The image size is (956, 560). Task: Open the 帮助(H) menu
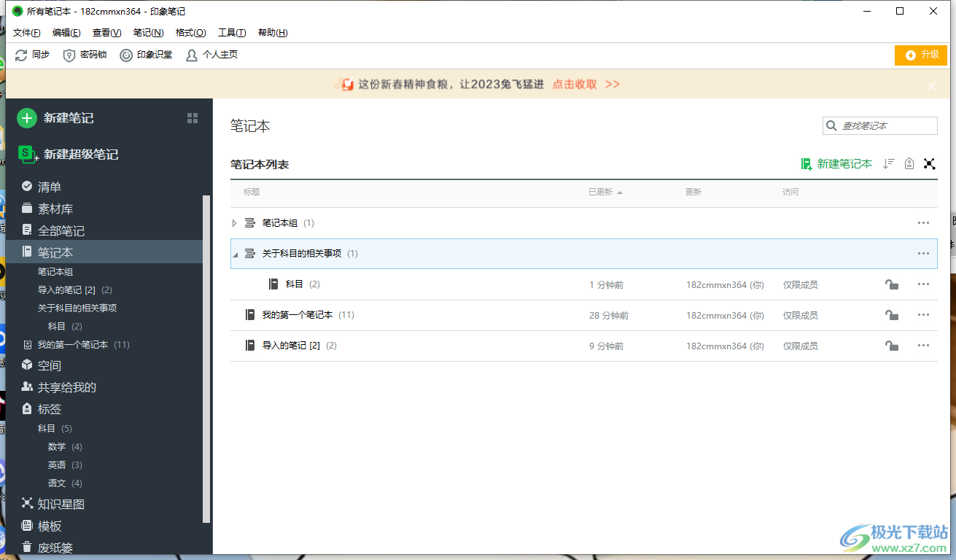pos(273,33)
